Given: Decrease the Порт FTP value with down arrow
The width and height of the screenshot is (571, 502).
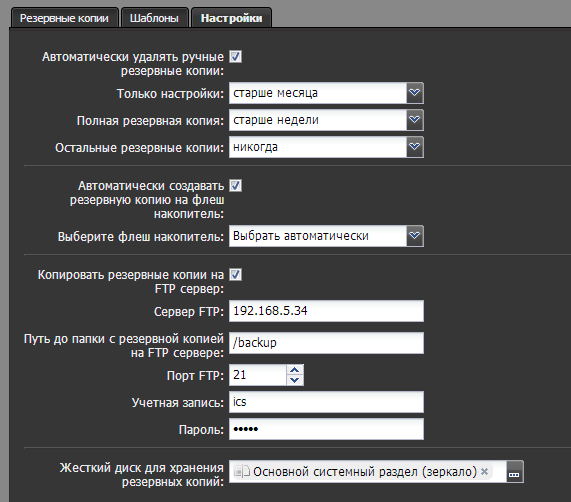Looking at the screenshot, I should click(295, 380).
